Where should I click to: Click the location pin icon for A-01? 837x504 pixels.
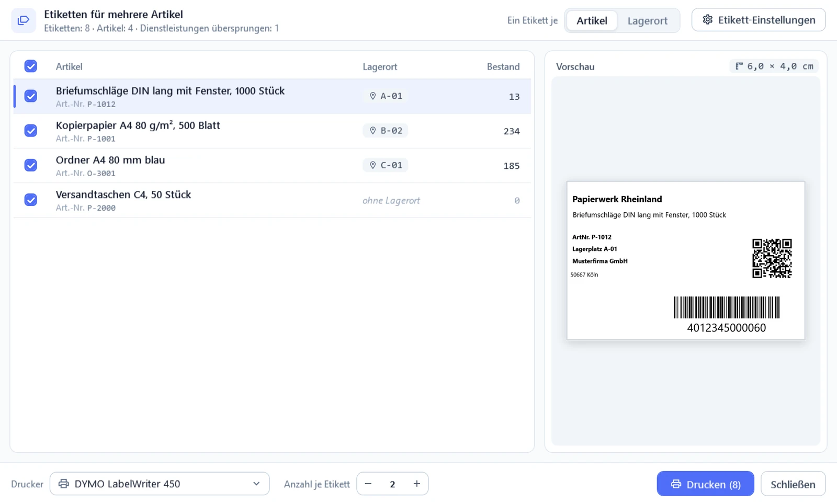tap(373, 96)
